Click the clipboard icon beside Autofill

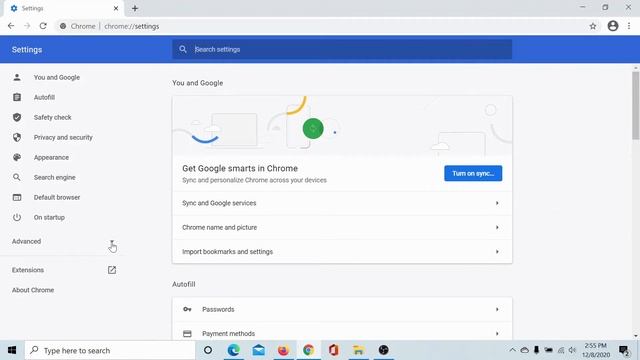(x=17, y=97)
